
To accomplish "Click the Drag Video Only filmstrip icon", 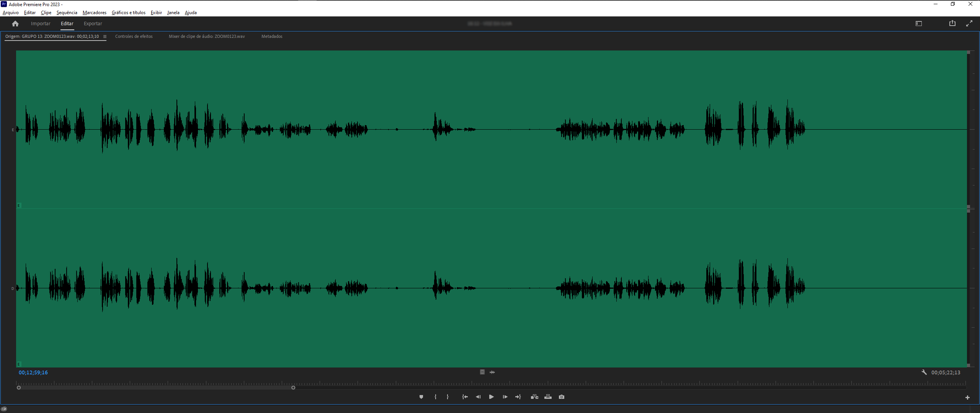I will click(x=482, y=372).
